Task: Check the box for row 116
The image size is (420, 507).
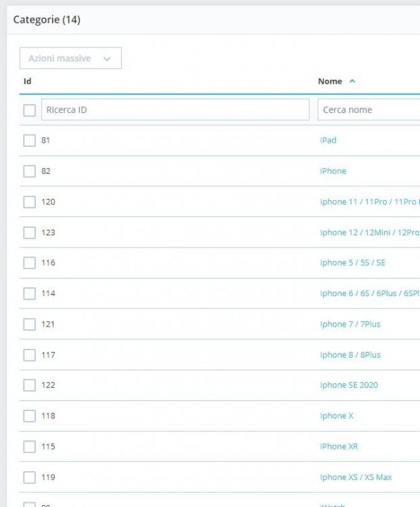Action: coord(30,263)
